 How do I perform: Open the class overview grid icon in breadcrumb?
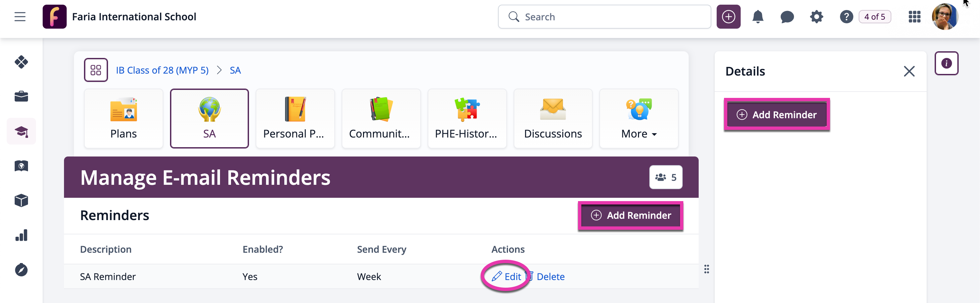[x=96, y=70]
